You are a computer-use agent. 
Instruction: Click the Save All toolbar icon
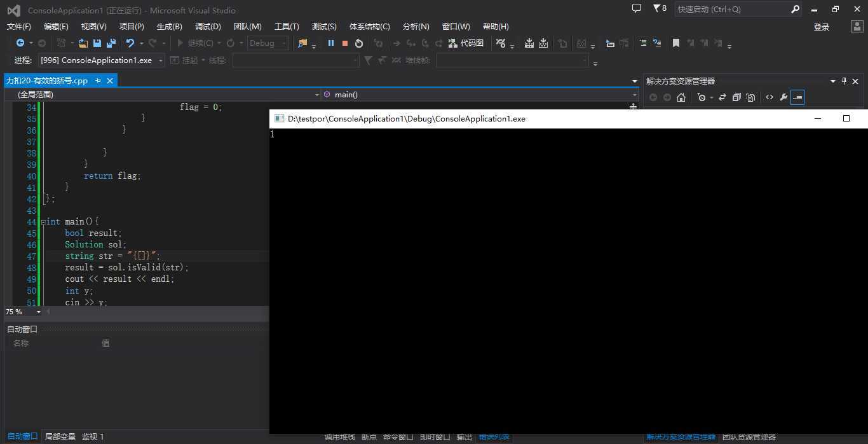click(111, 43)
